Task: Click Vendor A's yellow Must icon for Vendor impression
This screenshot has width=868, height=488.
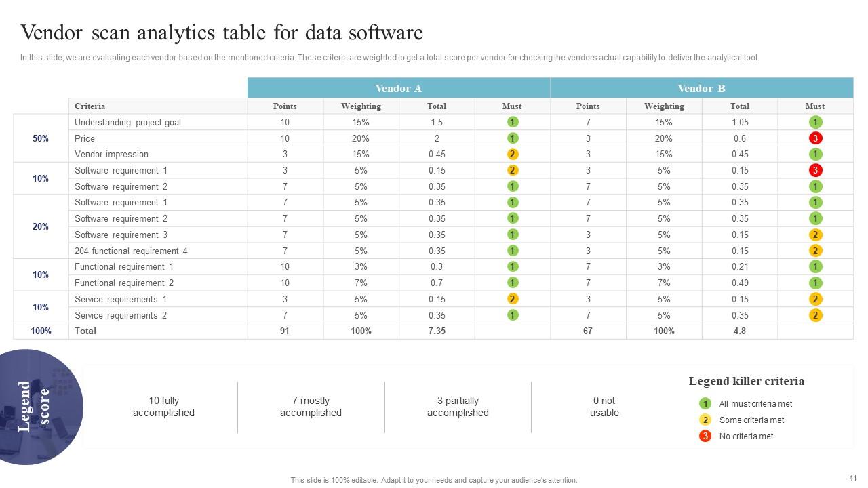Action: (x=513, y=155)
